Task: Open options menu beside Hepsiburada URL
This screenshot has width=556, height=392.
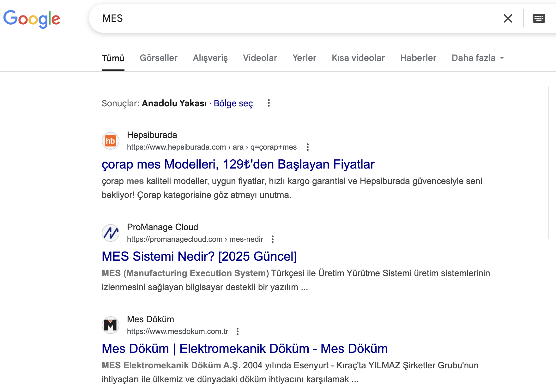Action: click(307, 147)
